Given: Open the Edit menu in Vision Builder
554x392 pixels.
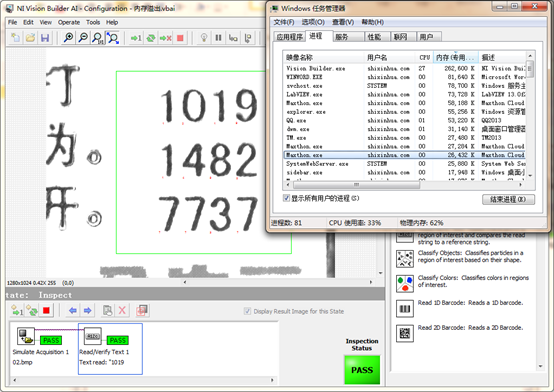Looking at the screenshot, I should 28,22.
